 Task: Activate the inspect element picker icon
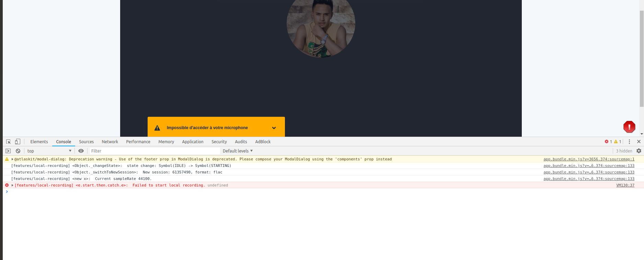(9, 142)
